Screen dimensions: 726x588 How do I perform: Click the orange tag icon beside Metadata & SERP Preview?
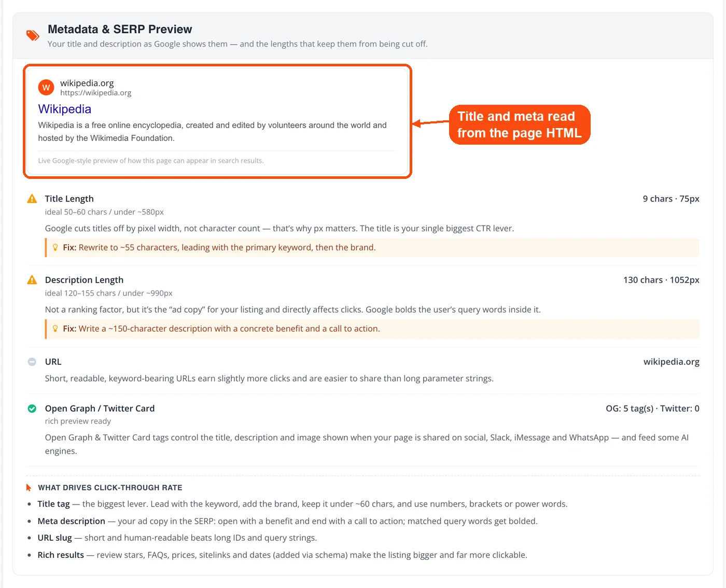tap(33, 35)
